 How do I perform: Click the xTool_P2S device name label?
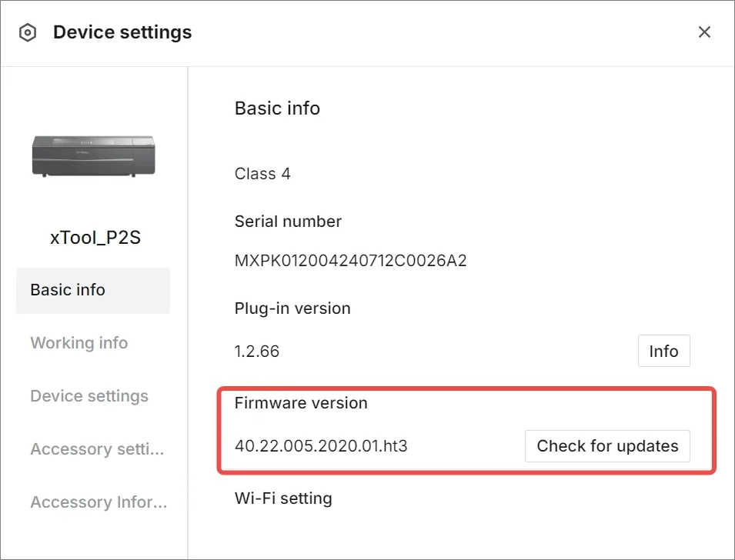coord(95,238)
